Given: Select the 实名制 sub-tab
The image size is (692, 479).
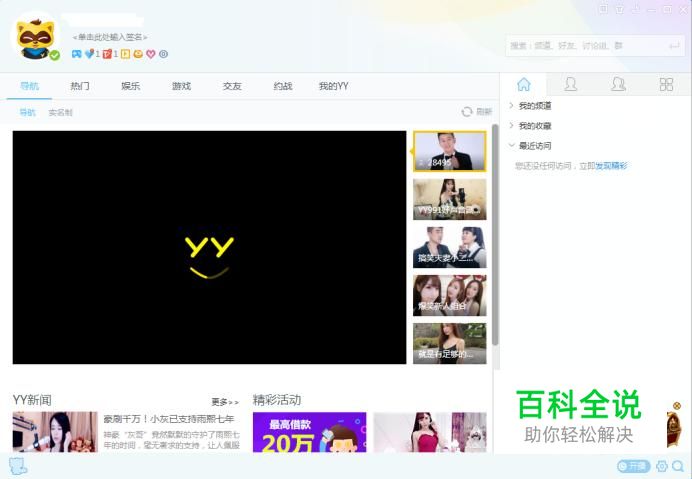Looking at the screenshot, I should [x=60, y=113].
